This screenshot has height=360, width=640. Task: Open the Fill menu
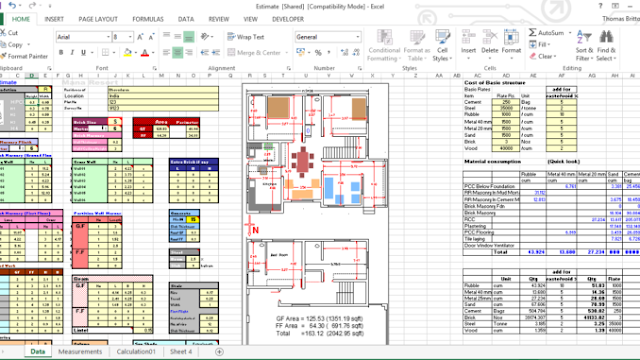540,44
